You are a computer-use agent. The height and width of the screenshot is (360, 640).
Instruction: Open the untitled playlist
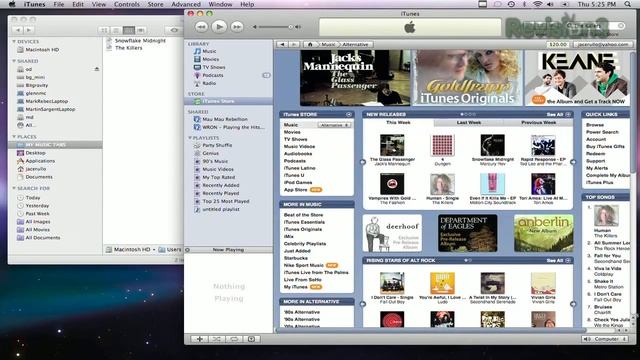pos(221,209)
